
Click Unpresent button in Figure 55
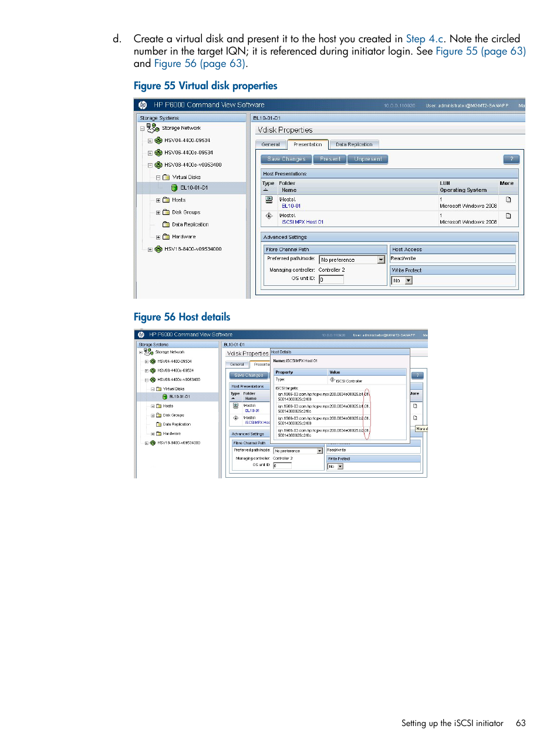(368, 159)
